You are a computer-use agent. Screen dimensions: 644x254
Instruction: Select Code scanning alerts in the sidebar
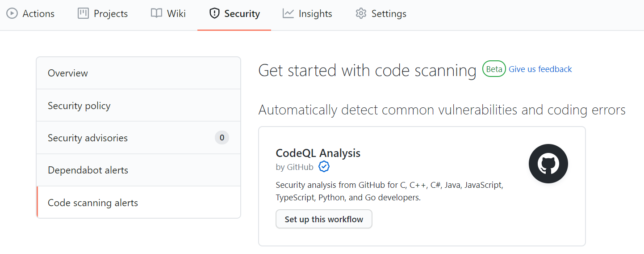pos(138,203)
